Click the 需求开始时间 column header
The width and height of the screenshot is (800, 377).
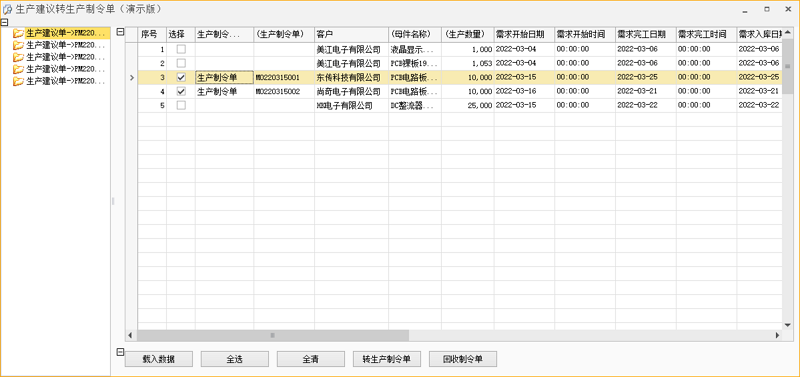[585, 35]
